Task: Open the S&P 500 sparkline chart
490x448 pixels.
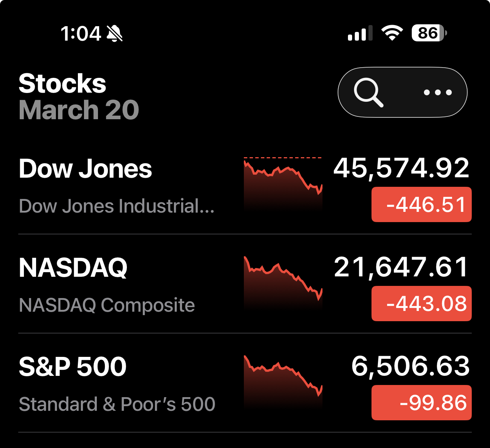Action: point(283,382)
